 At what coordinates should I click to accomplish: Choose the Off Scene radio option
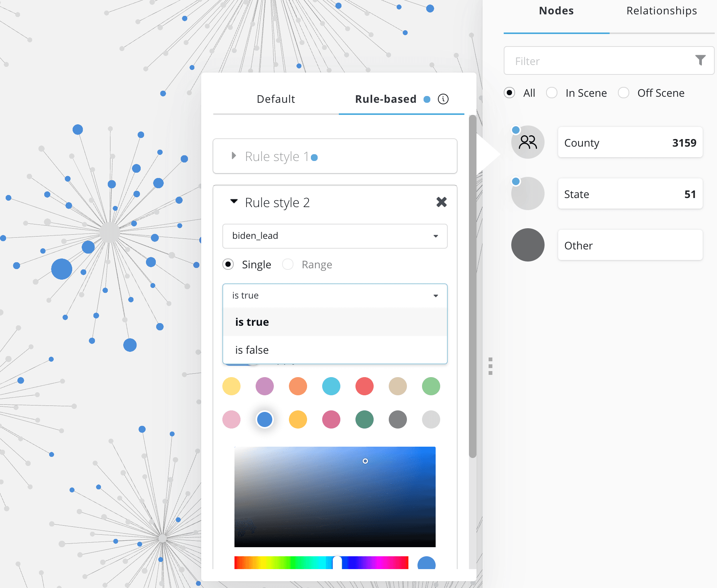coord(624,93)
